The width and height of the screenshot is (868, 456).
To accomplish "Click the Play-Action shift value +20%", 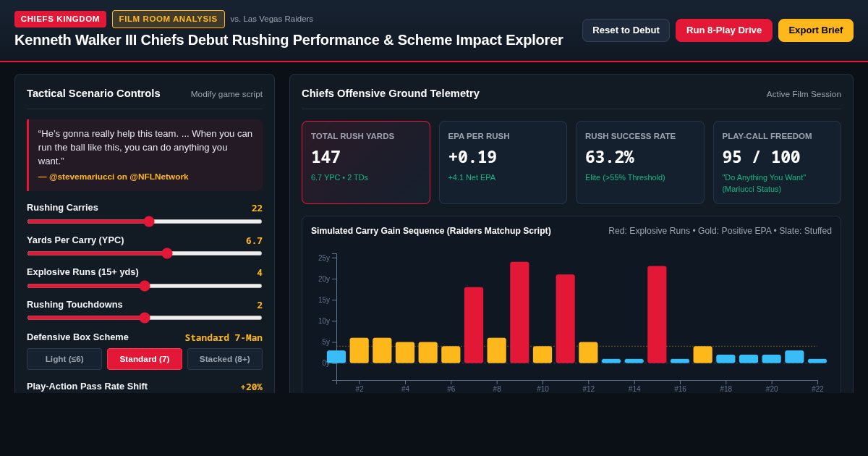I will tap(252, 387).
